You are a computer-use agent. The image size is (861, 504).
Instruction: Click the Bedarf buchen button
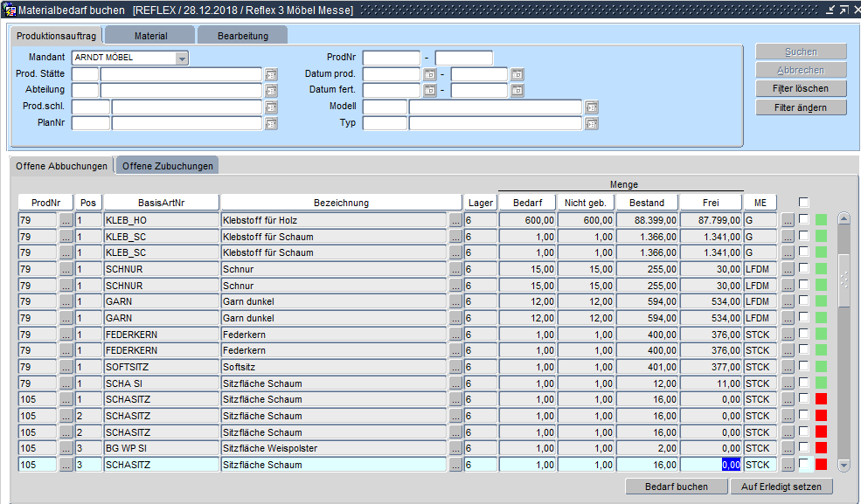(x=676, y=487)
